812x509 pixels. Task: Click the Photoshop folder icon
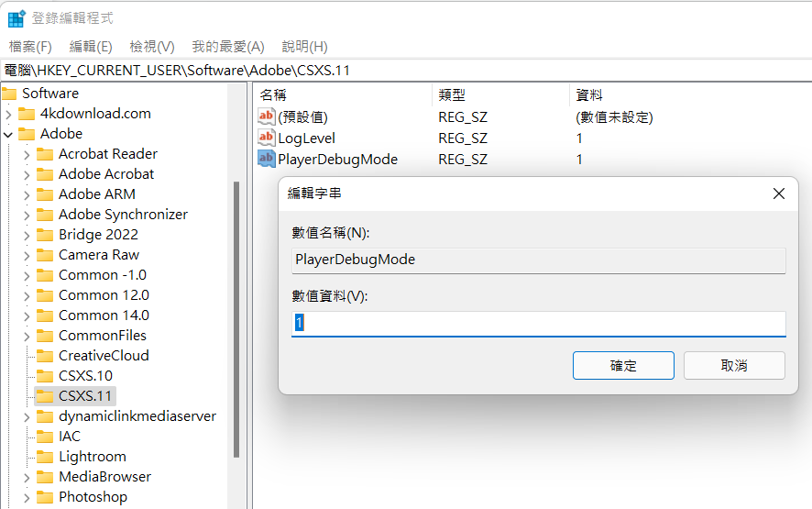point(45,498)
